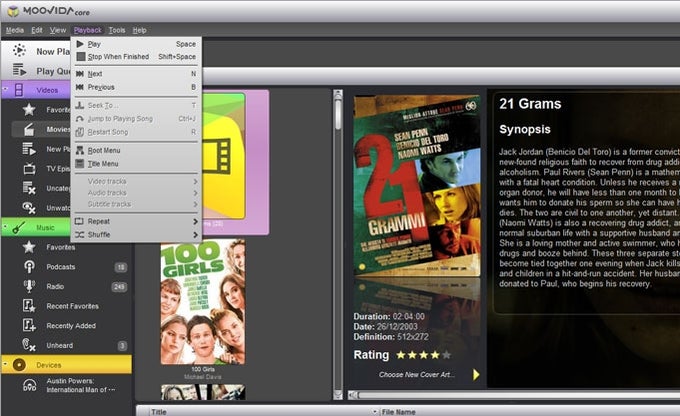This screenshot has height=416, width=680.
Task: Open the Edit menu
Action: click(x=37, y=30)
